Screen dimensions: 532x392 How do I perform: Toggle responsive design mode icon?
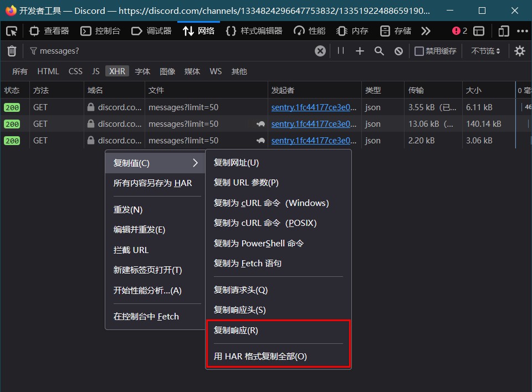pos(503,31)
